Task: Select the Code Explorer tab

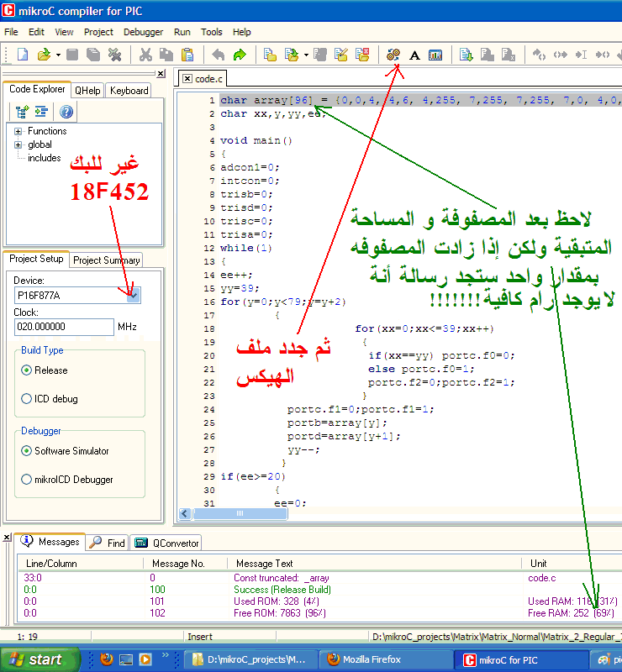Action: coord(37,89)
